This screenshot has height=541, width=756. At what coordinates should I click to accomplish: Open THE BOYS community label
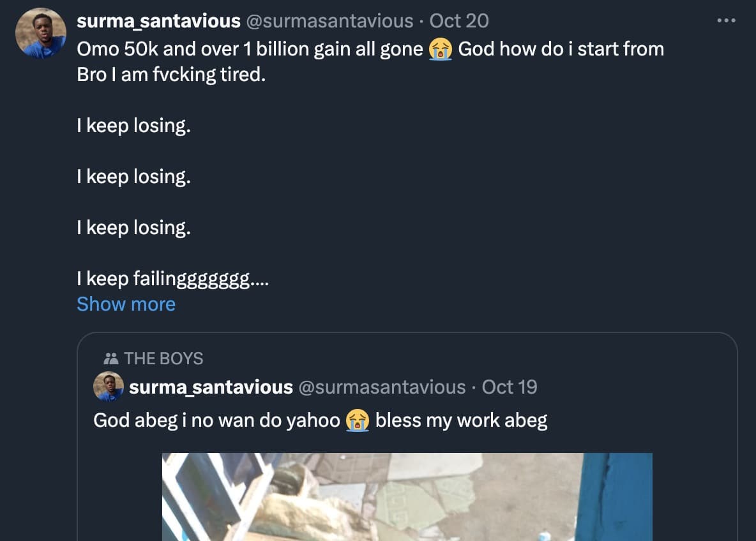(163, 359)
